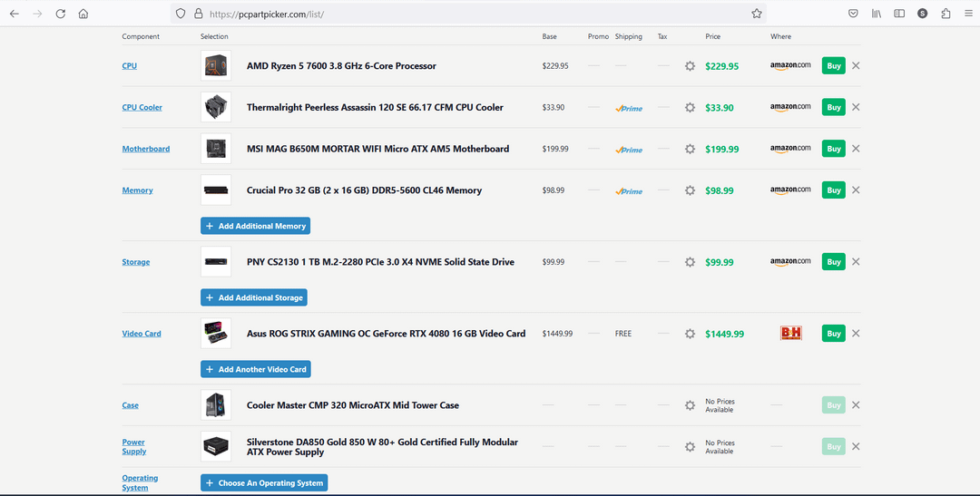Click Prime shipping badge in Motherboard row
980x496 pixels.
pyautogui.click(x=629, y=150)
